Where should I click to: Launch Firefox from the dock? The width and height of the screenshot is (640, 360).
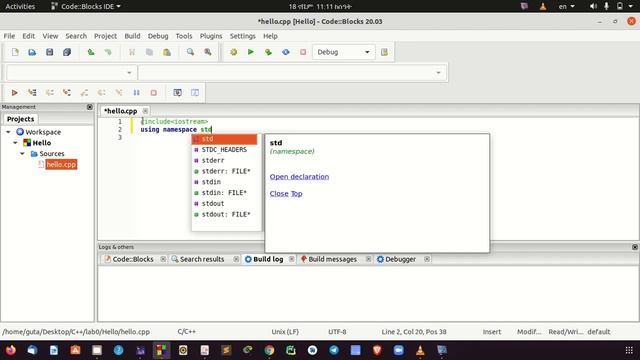point(11,350)
